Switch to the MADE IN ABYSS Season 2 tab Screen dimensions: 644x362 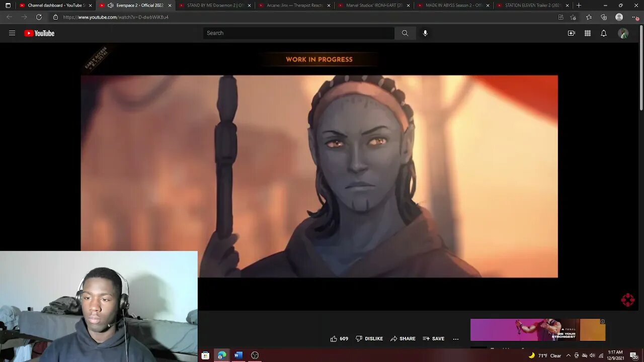454,6
